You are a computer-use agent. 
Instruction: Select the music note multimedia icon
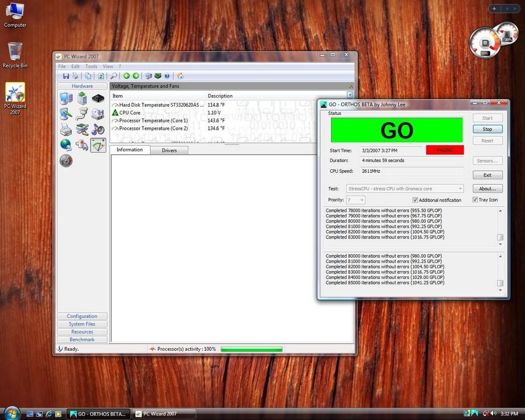click(98, 129)
